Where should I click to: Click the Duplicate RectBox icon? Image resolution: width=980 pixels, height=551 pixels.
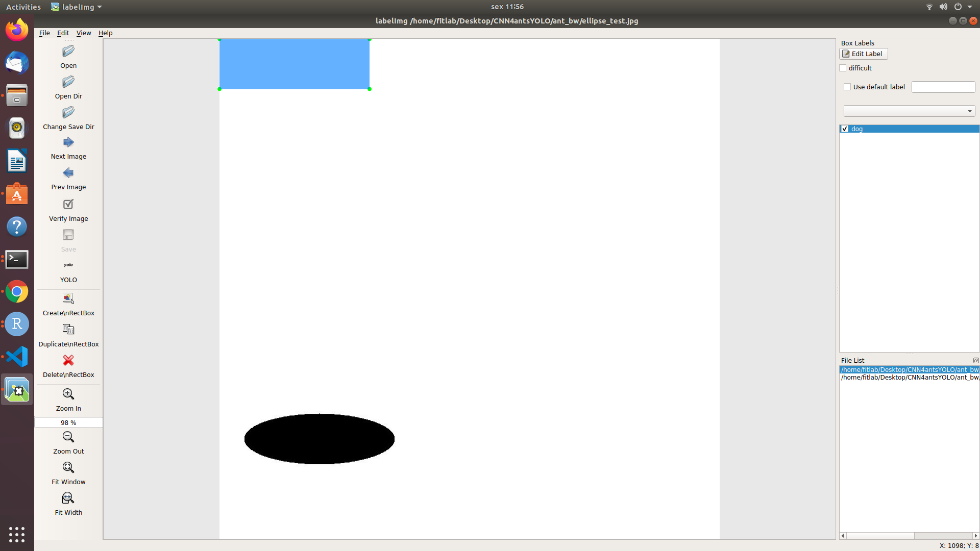coord(68,334)
